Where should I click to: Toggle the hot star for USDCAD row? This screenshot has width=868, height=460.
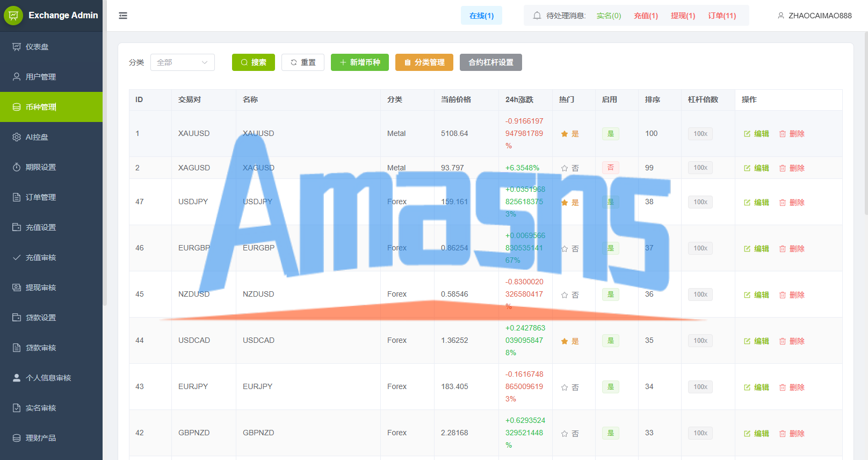565,341
